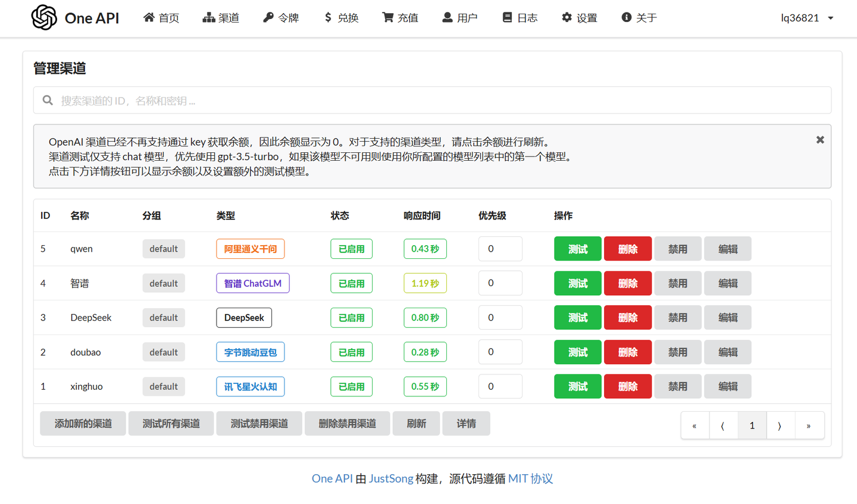Open the 设置 settings gear
The height and width of the screenshot is (504, 857).
579,18
